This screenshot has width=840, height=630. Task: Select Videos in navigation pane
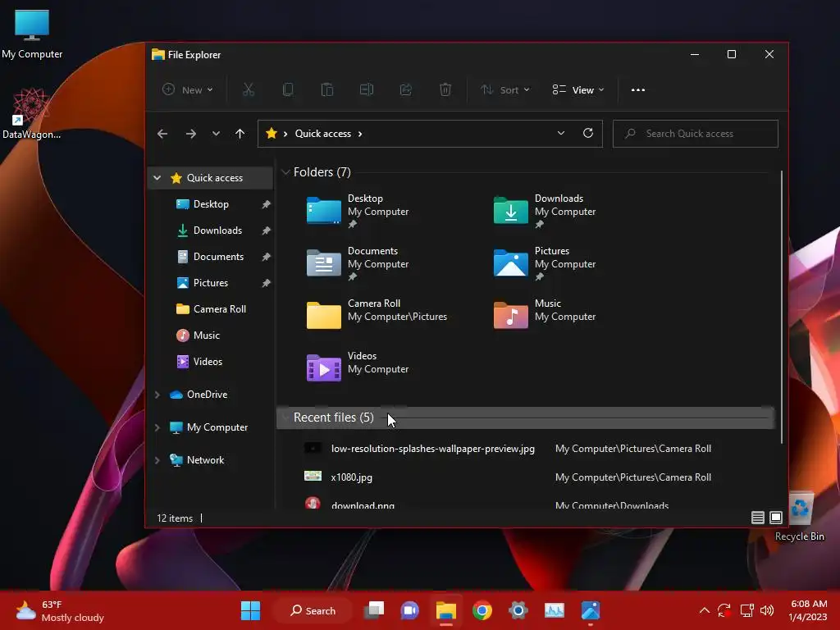coord(208,362)
